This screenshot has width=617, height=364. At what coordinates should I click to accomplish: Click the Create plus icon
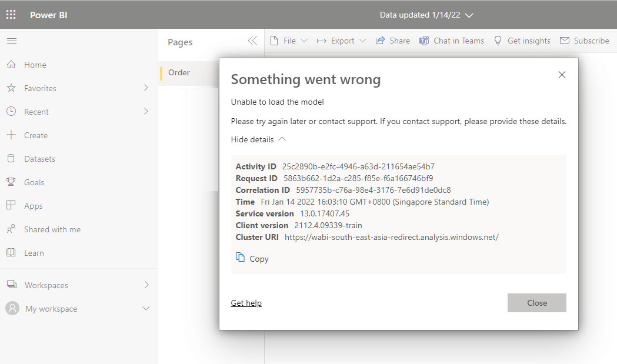11,135
